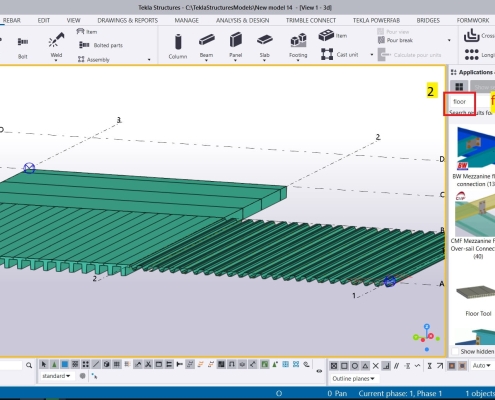Open the REBAR ribbon tab
This screenshot has width=495, height=400.
coord(12,20)
